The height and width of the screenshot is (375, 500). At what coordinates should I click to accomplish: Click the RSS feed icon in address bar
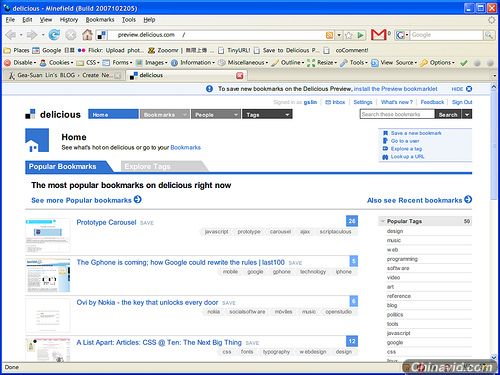329,35
